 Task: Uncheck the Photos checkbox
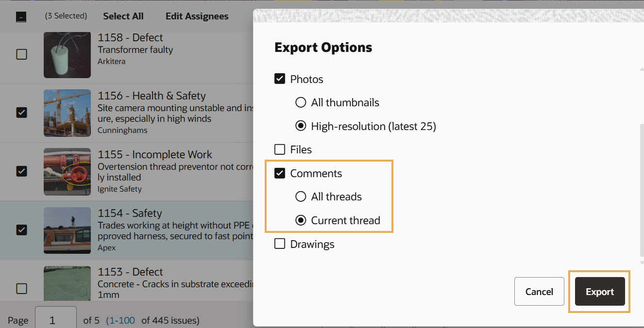[x=280, y=79]
